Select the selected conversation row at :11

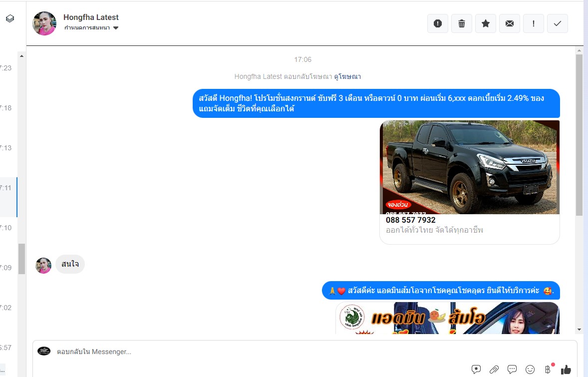click(8, 197)
